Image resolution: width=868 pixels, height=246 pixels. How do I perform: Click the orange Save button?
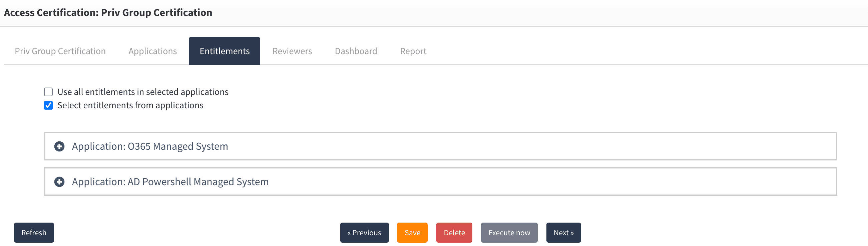(412, 233)
